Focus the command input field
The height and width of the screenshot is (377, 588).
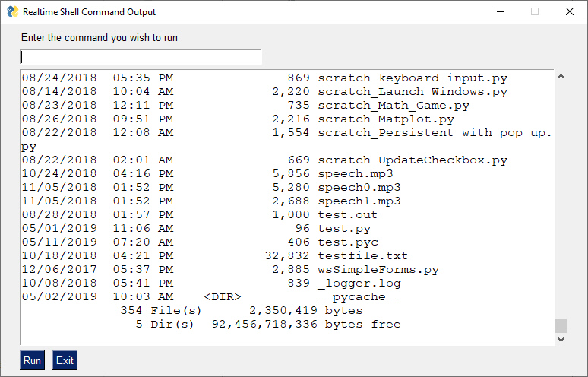141,57
